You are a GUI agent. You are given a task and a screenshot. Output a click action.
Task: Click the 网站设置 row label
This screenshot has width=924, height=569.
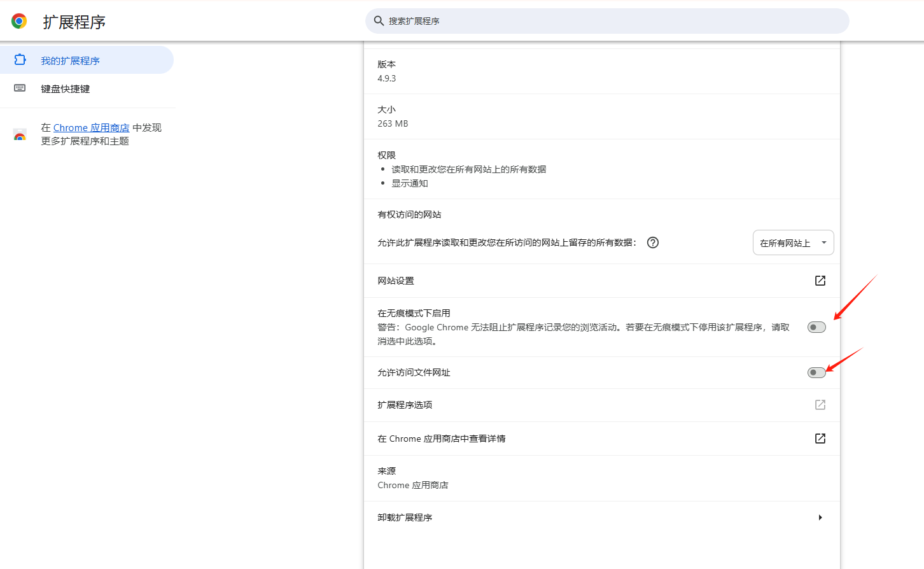point(396,281)
